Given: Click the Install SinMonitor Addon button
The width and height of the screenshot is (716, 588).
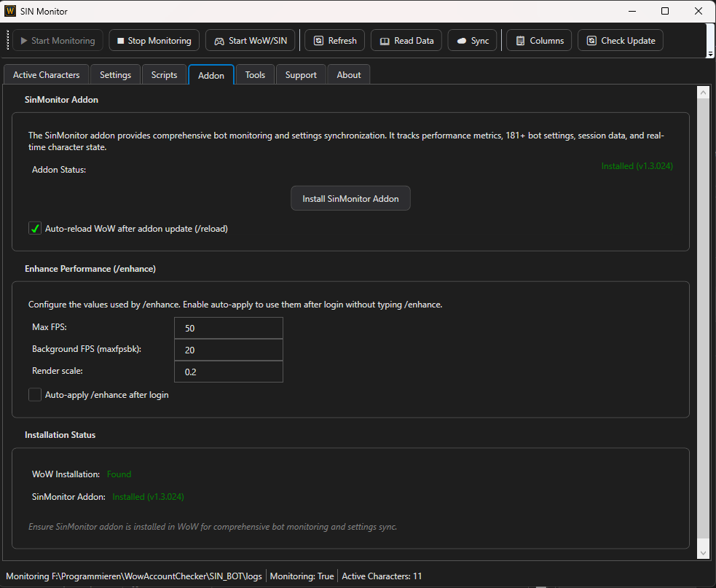Looking at the screenshot, I should tap(350, 197).
